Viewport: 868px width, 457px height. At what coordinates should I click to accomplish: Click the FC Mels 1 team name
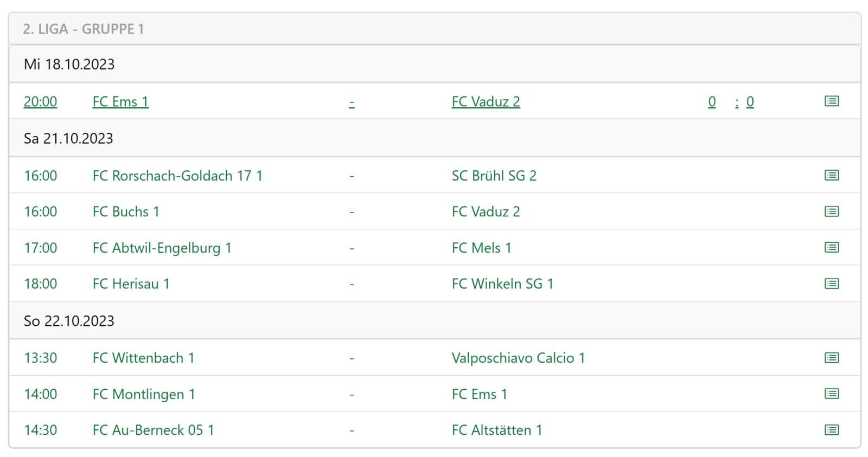coord(481,248)
